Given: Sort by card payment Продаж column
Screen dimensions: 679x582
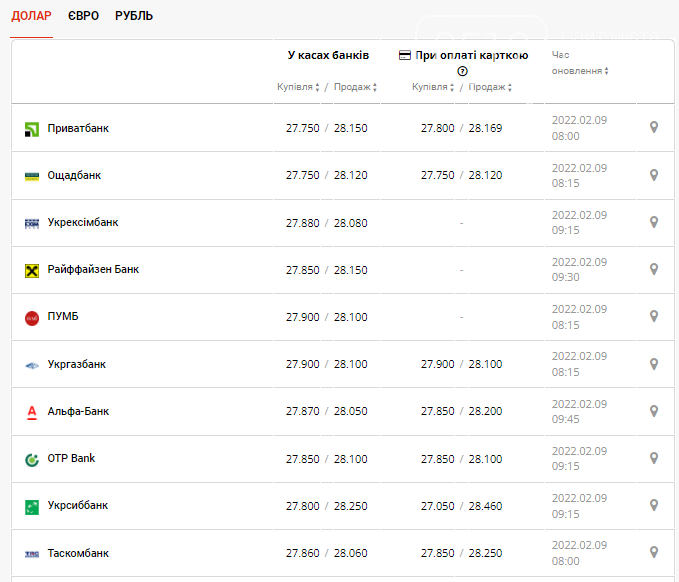Looking at the screenshot, I should point(490,87).
